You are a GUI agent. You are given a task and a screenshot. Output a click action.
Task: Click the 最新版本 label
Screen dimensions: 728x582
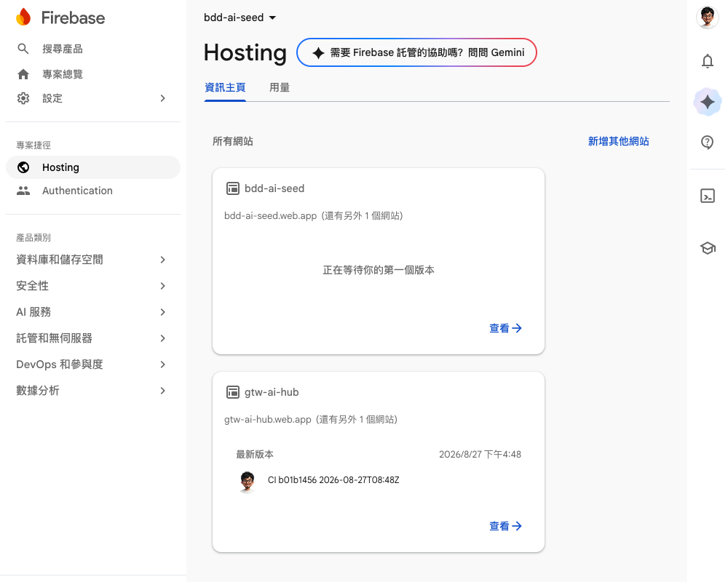point(255,455)
